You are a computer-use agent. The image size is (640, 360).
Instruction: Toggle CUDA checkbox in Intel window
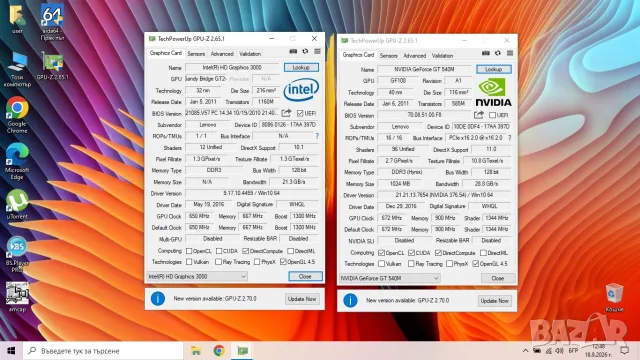[x=219, y=251]
